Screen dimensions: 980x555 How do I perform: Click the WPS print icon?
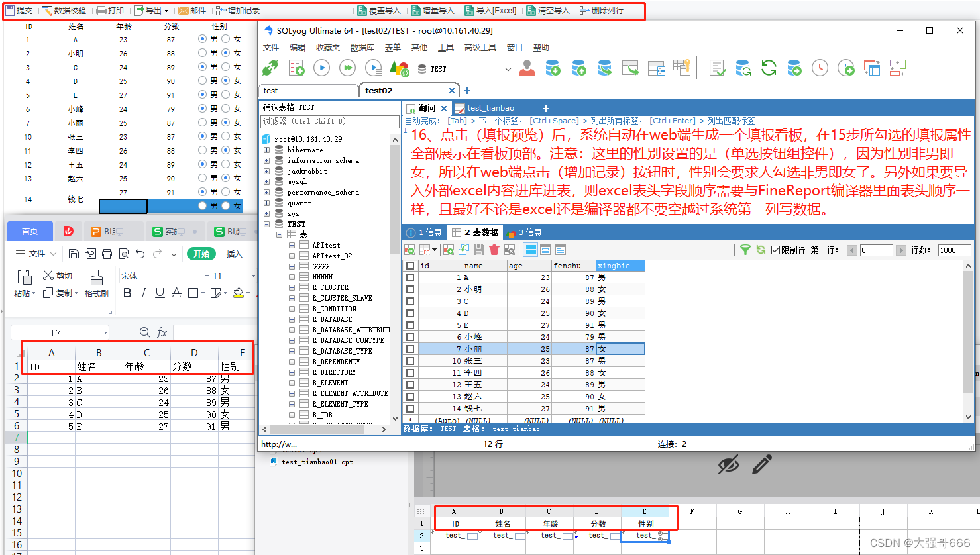107,254
